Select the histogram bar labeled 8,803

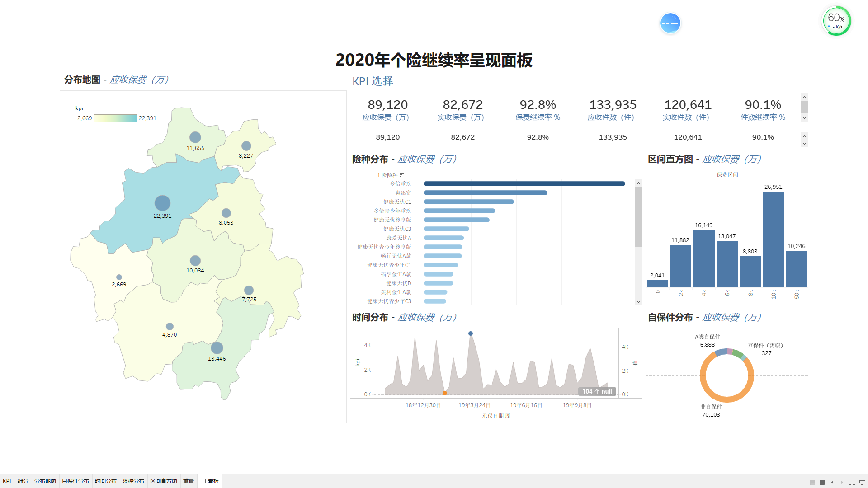750,272
